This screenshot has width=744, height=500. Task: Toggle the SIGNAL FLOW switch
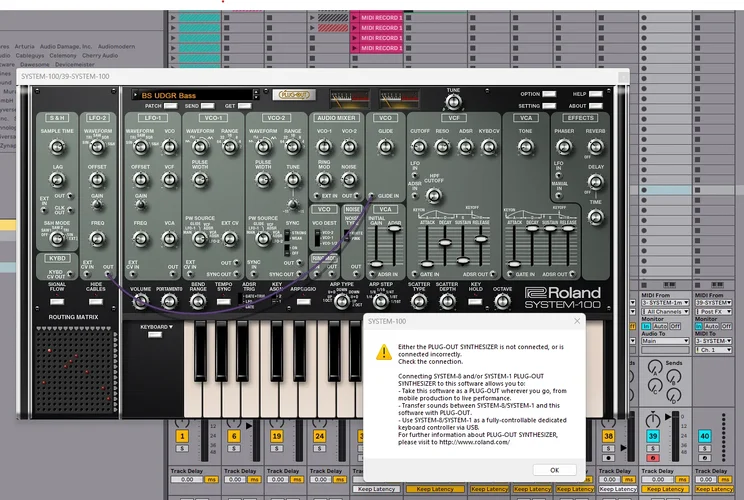pyautogui.click(x=57, y=299)
